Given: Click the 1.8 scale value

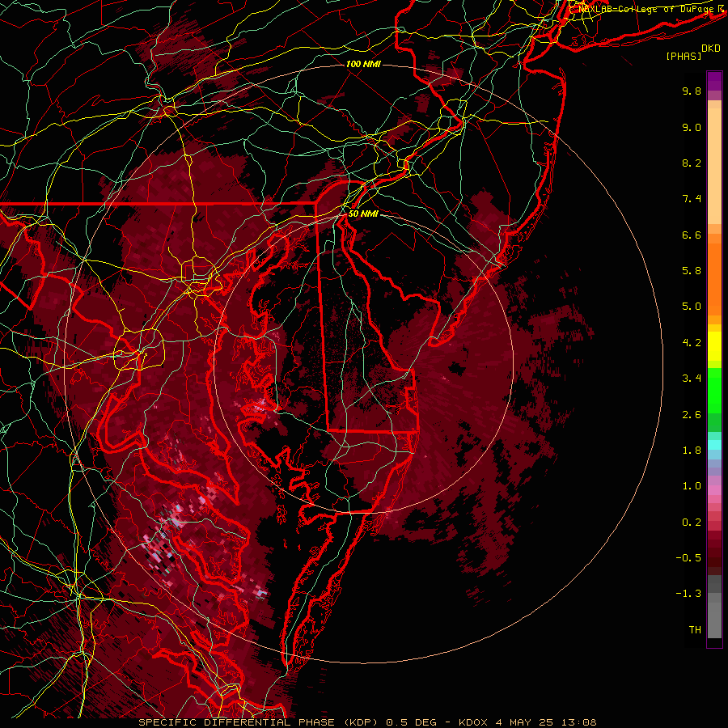Looking at the screenshot, I should (692, 451).
